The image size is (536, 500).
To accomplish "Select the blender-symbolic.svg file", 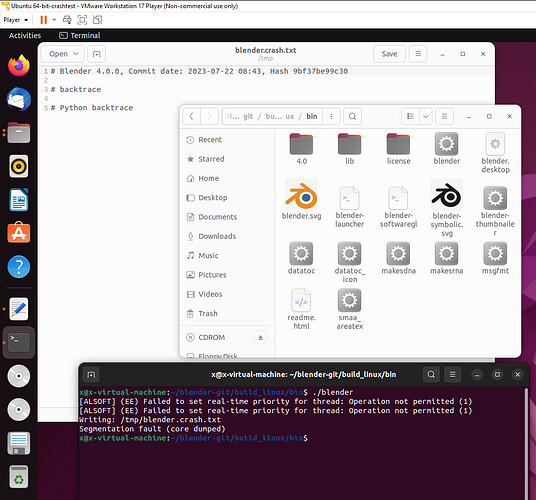I will pyautogui.click(x=447, y=208).
